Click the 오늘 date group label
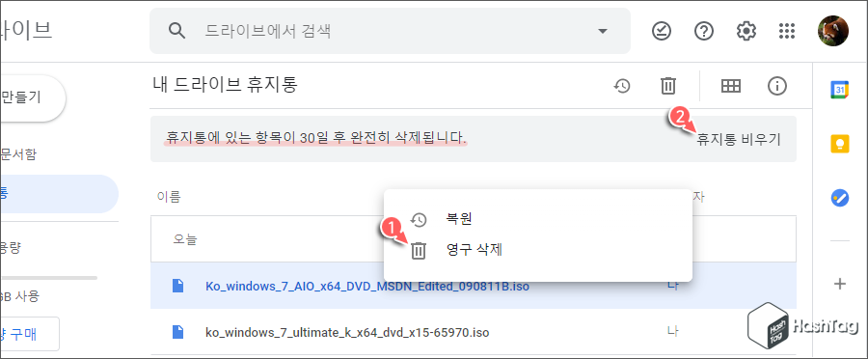The image size is (868, 359). tap(185, 239)
